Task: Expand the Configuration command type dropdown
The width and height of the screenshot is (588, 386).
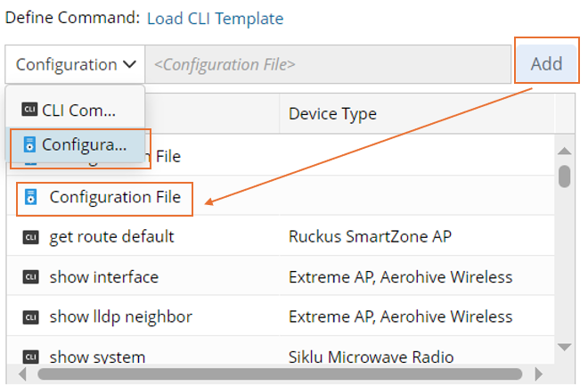Action: pos(76,64)
